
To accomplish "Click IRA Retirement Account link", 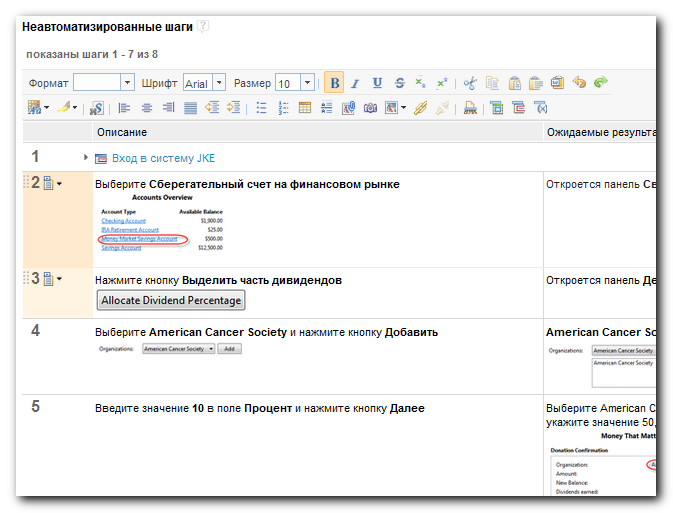I will coord(130,230).
